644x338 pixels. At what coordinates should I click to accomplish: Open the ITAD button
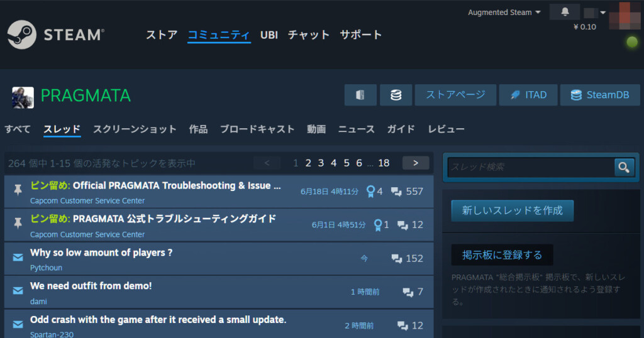tap(528, 95)
